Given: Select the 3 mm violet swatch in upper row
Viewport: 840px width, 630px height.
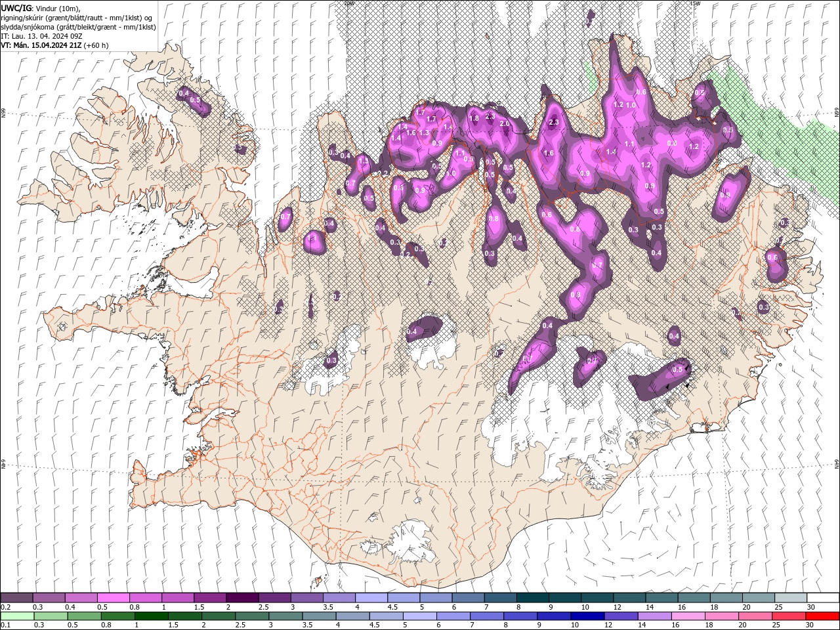Looking at the screenshot, I should (307, 598).
